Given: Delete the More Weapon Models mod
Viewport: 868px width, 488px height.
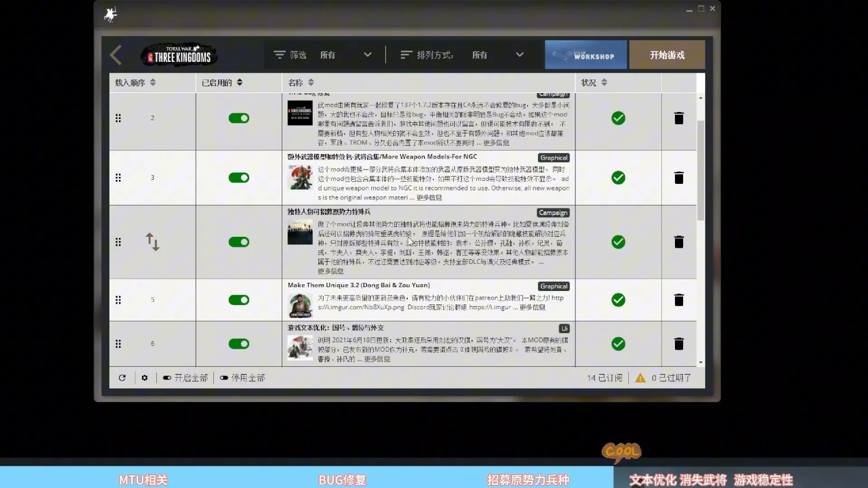Looking at the screenshot, I should pyautogui.click(x=679, y=178).
